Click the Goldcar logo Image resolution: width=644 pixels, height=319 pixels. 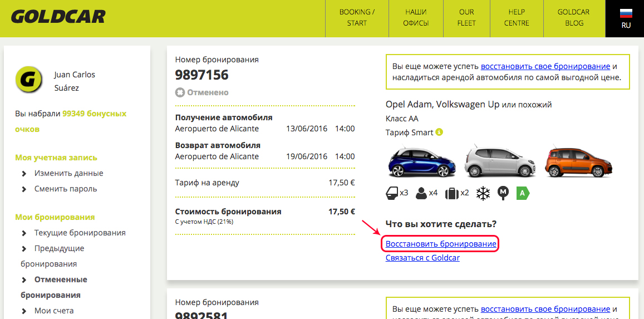pos(58,17)
